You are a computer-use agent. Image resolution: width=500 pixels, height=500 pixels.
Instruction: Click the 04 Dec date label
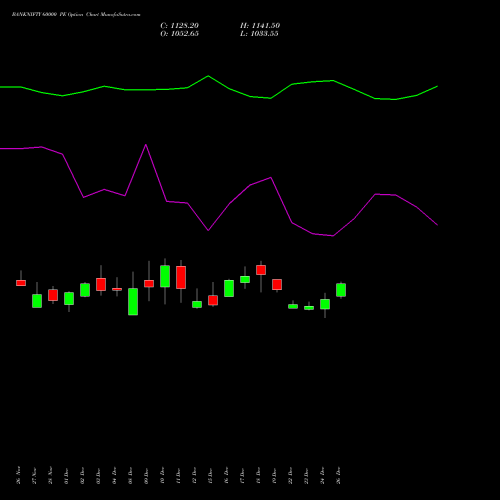click(x=114, y=475)
